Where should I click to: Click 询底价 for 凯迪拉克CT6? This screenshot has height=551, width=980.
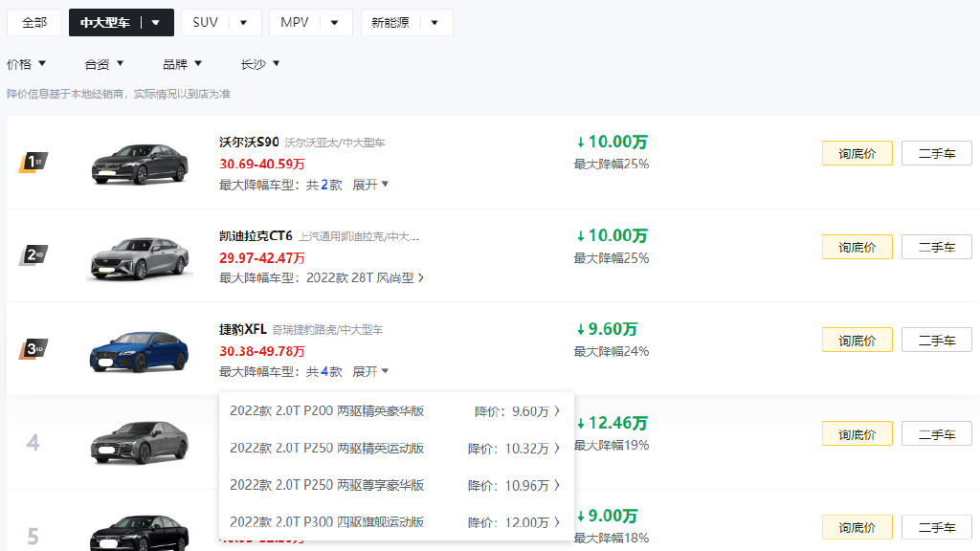click(x=857, y=247)
